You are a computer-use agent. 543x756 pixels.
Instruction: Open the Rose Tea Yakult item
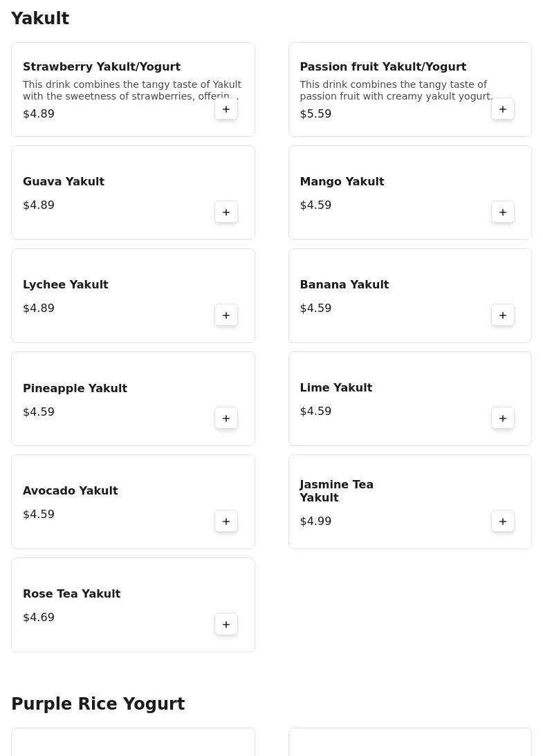coord(72,594)
